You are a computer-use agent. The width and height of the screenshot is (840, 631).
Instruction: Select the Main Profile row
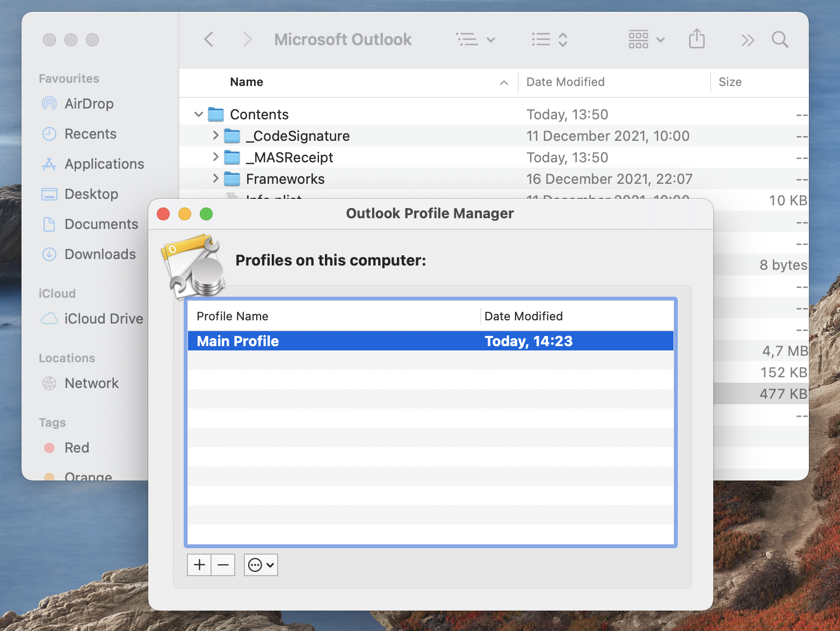(x=376, y=340)
